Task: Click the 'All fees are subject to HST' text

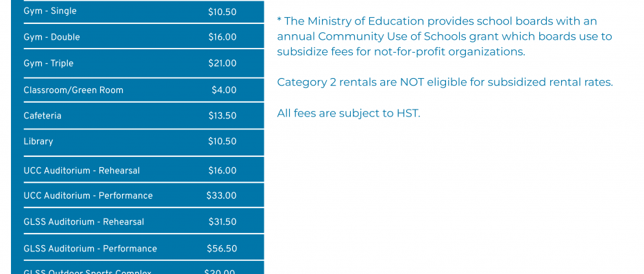Action: pos(349,114)
